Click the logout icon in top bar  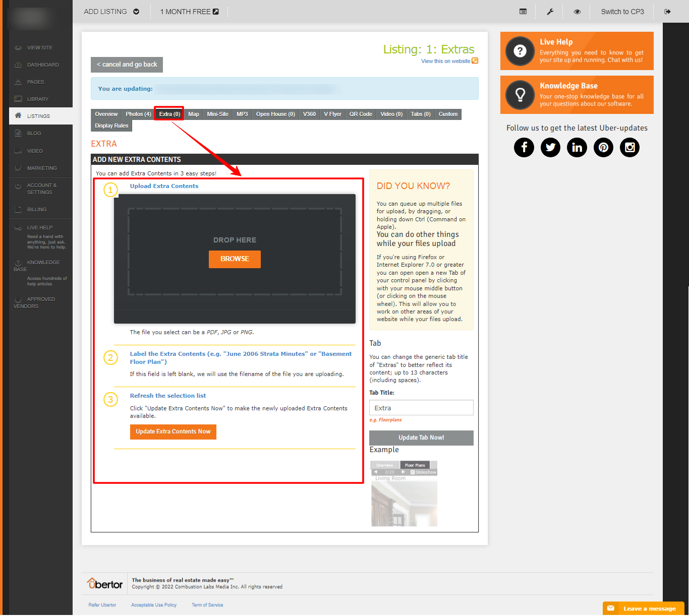click(667, 12)
